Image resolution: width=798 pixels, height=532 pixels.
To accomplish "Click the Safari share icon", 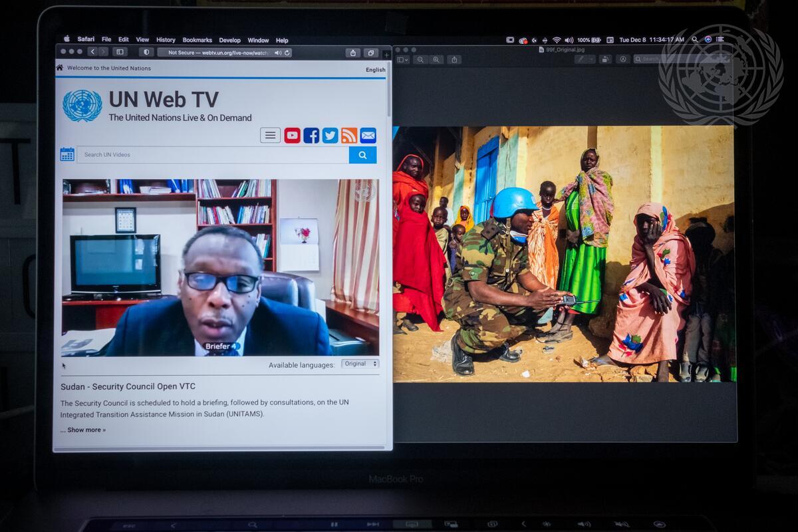I will click(x=352, y=53).
